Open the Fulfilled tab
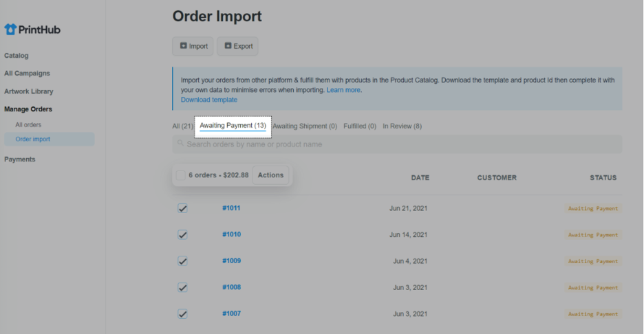The height and width of the screenshot is (334, 644). coord(359,126)
